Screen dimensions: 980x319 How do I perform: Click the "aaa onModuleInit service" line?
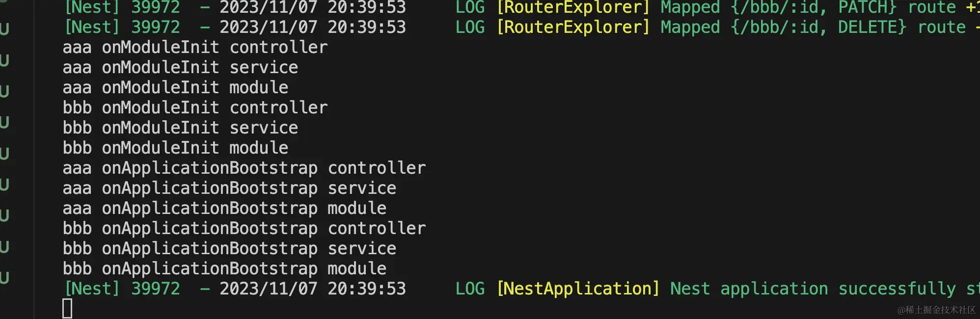180,68
